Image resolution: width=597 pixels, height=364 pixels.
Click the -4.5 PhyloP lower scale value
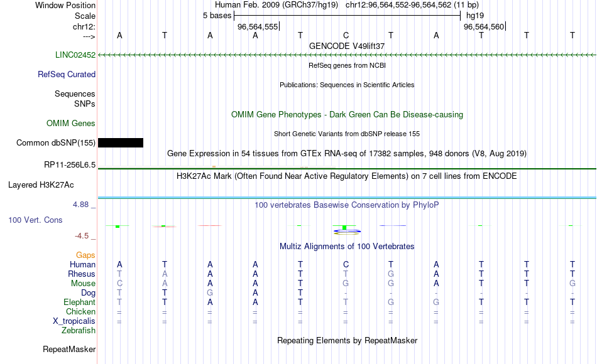point(82,236)
